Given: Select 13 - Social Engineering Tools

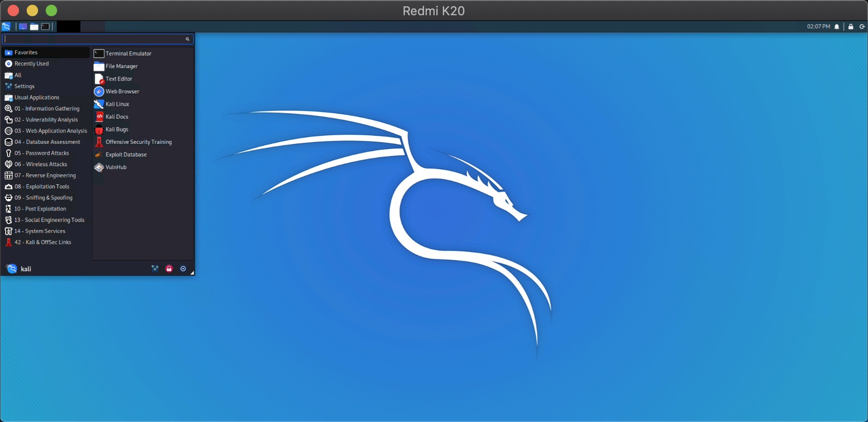Looking at the screenshot, I should coord(46,220).
